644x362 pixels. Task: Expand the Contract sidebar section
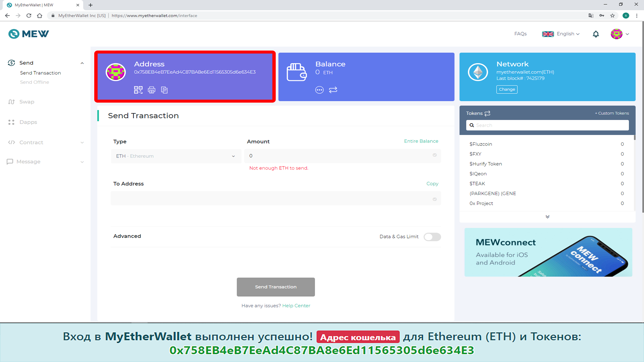pos(82,142)
